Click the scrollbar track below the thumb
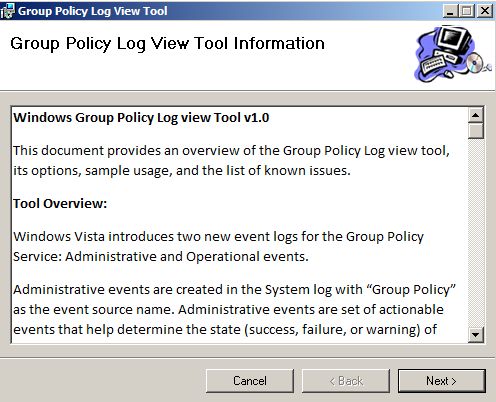This screenshot has width=496, height=402. [475, 233]
